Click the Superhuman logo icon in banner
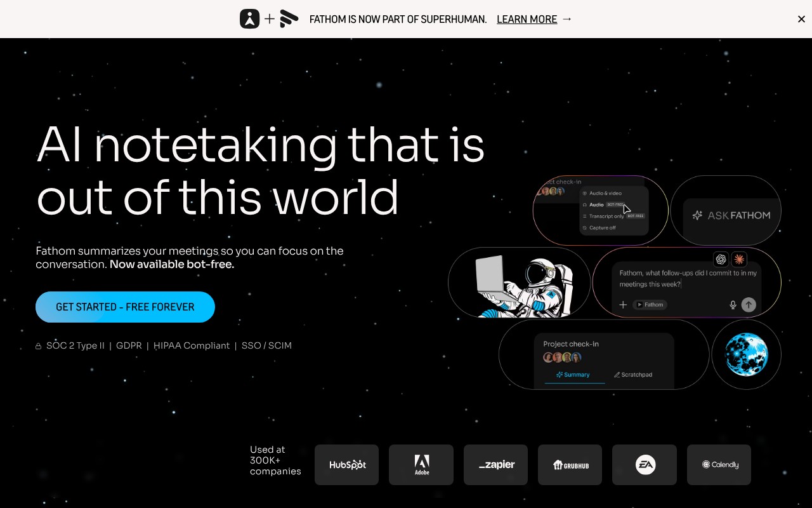 (250, 19)
